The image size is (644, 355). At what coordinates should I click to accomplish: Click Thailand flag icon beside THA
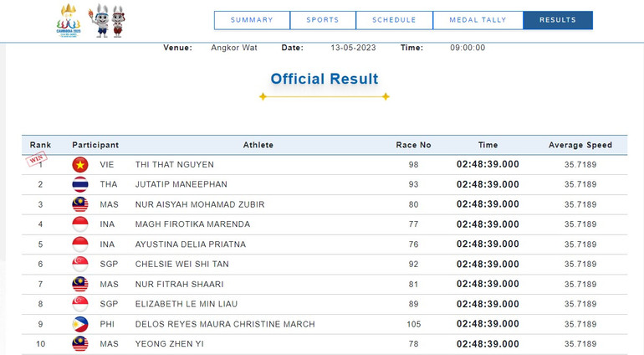[x=80, y=184]
